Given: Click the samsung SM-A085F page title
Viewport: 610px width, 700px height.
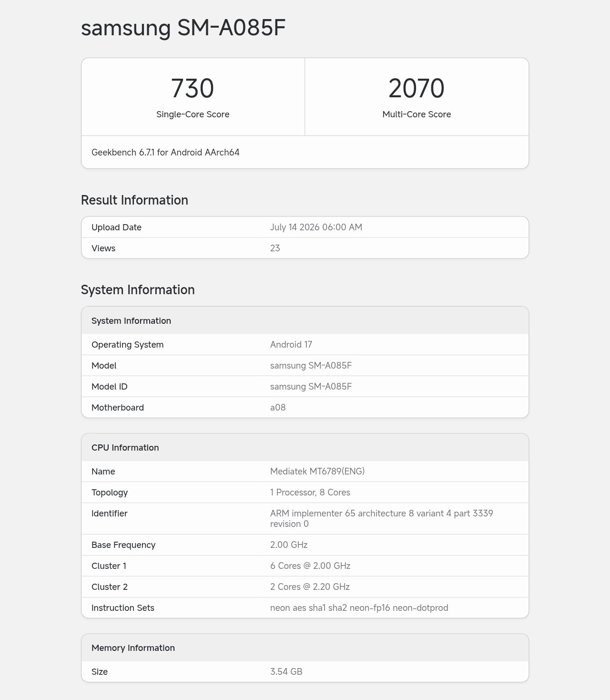Looking at the screenshot, I should tap(183, 28).
